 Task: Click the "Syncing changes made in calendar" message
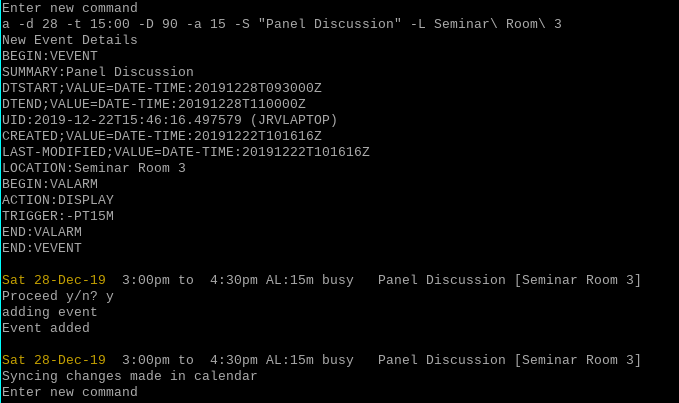click(130, 376)
